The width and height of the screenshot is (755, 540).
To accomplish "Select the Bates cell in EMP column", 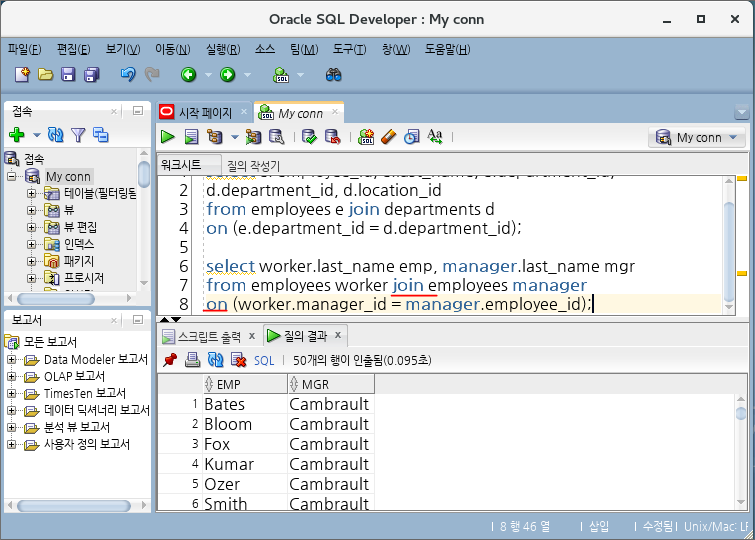I will [x=245, y=404].
